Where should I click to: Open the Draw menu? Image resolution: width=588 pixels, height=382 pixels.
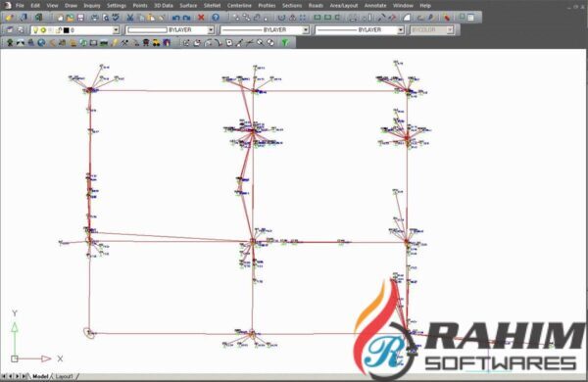tap(71, 6)
